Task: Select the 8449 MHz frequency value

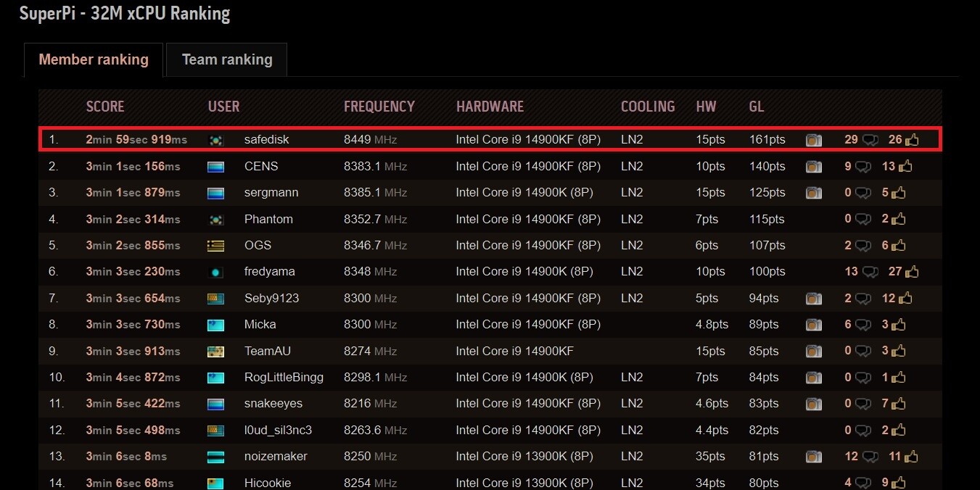Action: 370,140
